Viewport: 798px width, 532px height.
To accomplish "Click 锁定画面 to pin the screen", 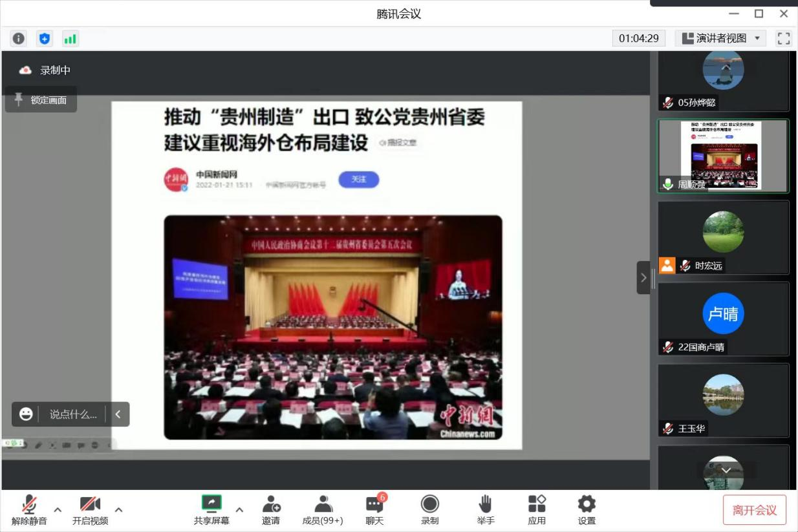I will pyautogui.click(x=41, y=100).
